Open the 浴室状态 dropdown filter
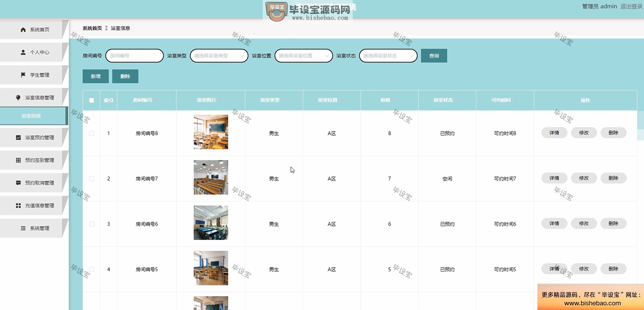The height and width of the screenshot is (310, 644). [x=388, y=56]
